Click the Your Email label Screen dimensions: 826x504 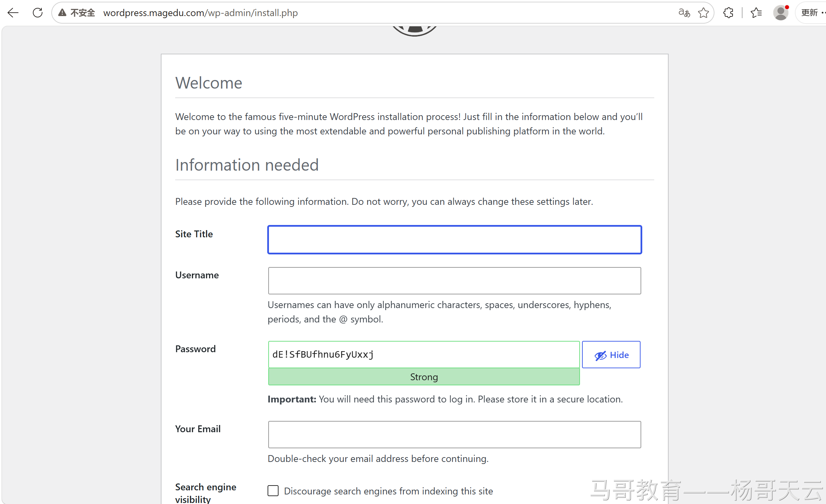[x=198, y=429]
